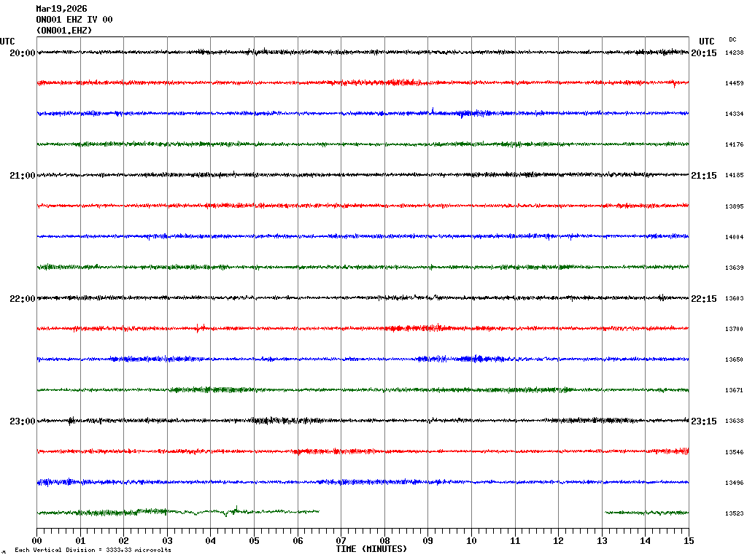
Task: Select the 15 minute mark on x-axis
Action: pyautogui.click(x=689, y=541)
